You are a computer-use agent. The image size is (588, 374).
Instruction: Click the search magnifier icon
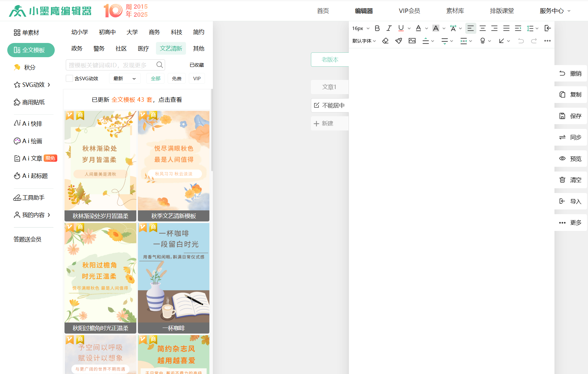pyautogui.click(x=160, y=65)
